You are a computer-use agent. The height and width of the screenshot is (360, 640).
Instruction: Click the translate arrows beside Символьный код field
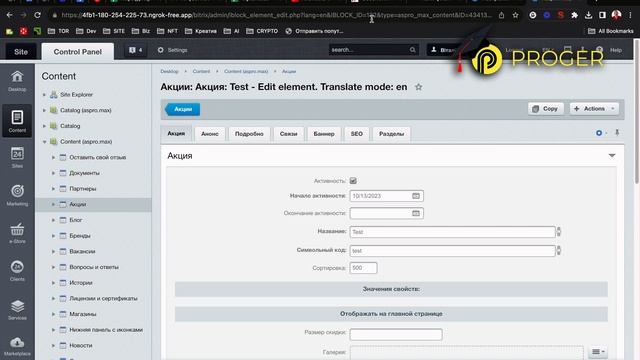coord(558,250)
